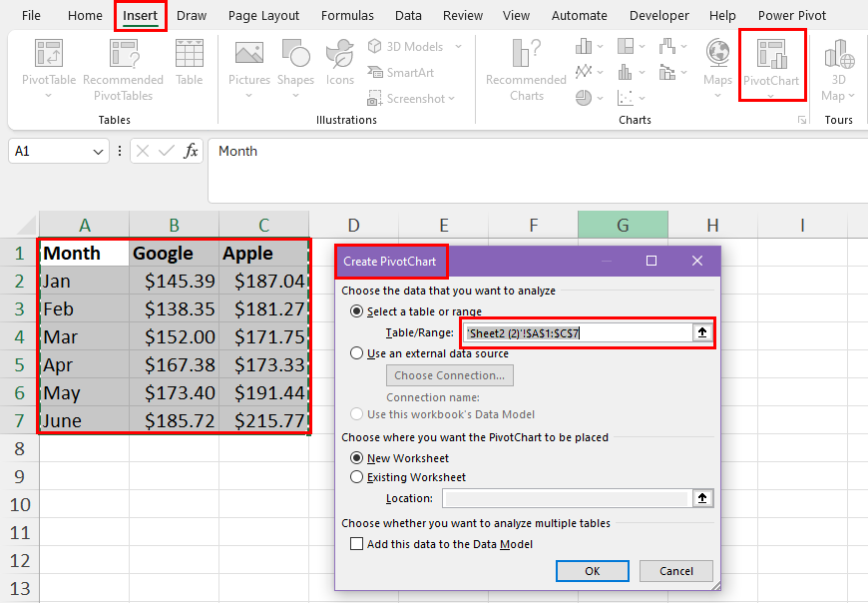Open the 3D Models dropdown arrow
868x603 pixels.
(458, 47)
